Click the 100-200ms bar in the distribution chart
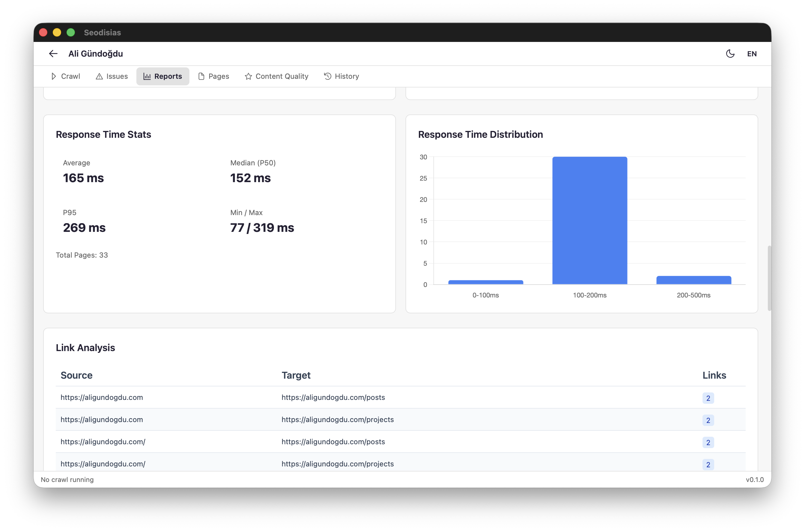805x532 pixels. pyautogui.click(x=590, y=220)
